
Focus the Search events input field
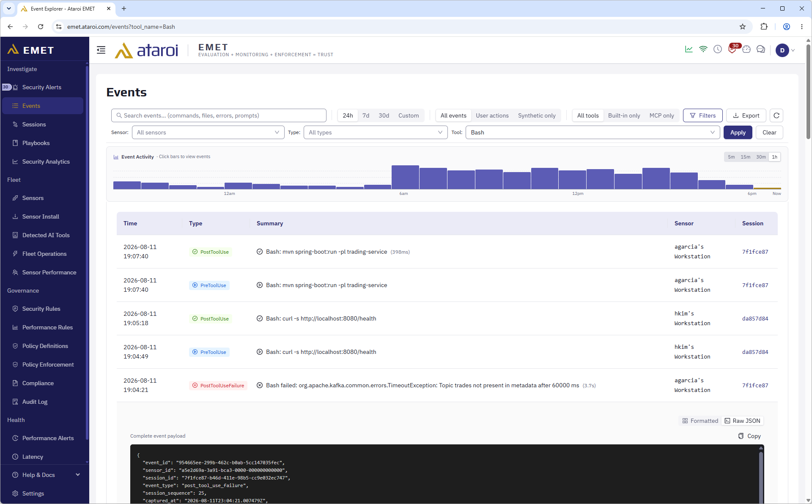[x=219, y=115]
